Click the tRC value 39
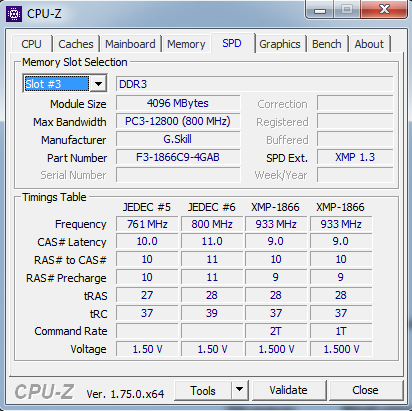This screenshot has width=412, height=411. [x=212, y=313]
